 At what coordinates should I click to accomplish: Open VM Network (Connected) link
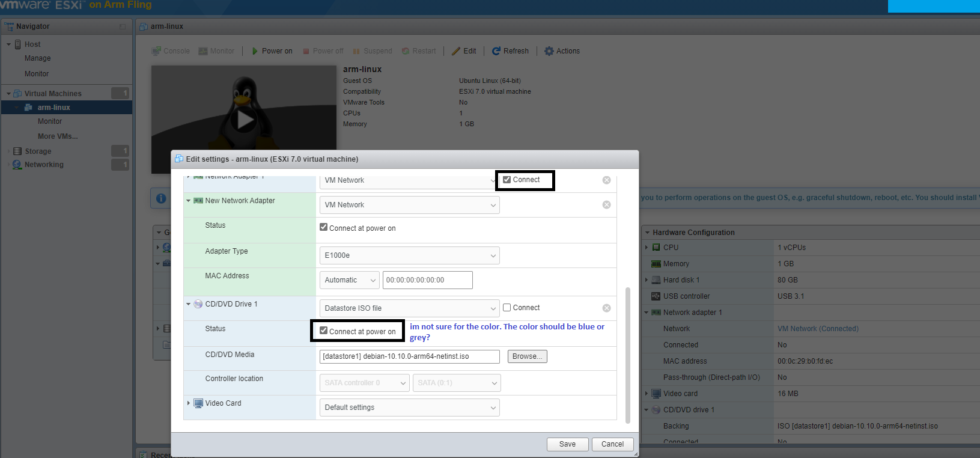(818, 329)
